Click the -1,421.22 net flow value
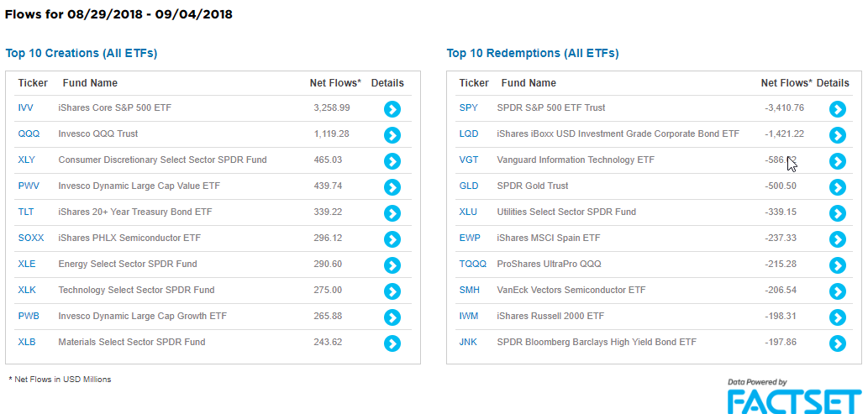 click(784, 134)
